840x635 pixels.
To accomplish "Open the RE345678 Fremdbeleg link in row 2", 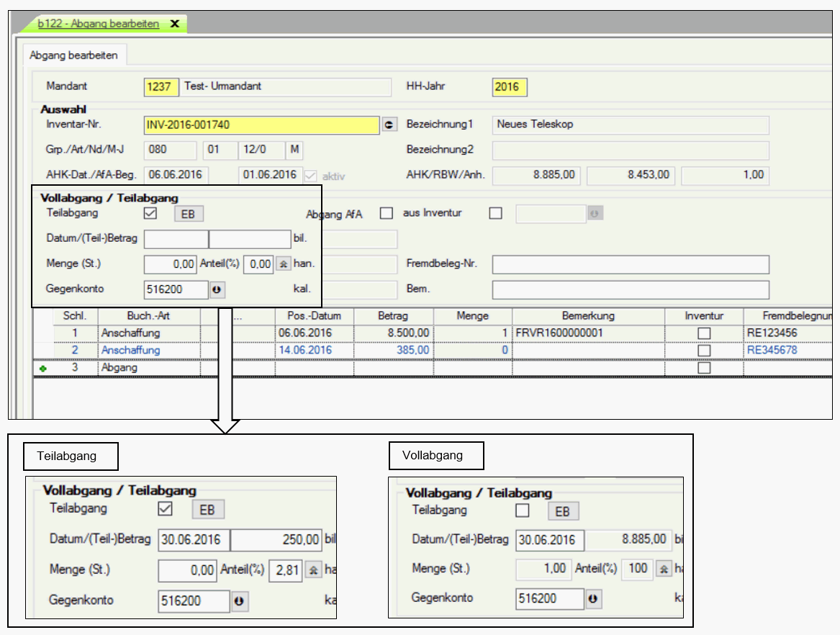I will (772, 351).
